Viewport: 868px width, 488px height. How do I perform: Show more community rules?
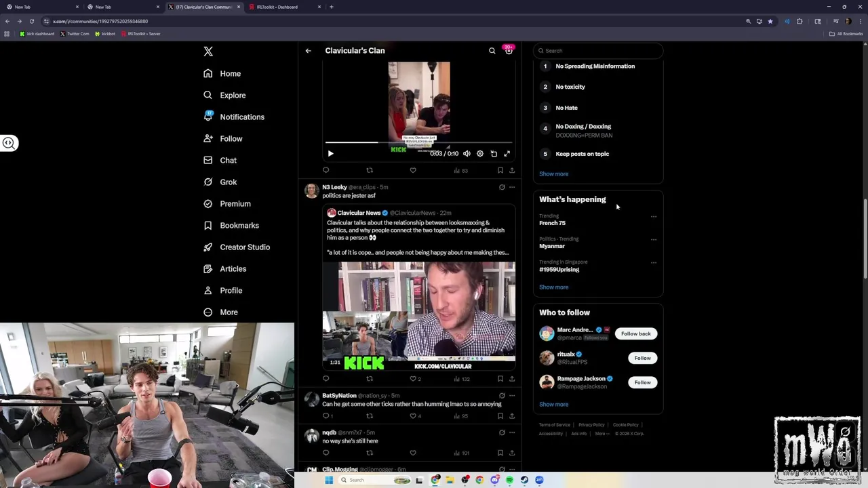[553, 174]
